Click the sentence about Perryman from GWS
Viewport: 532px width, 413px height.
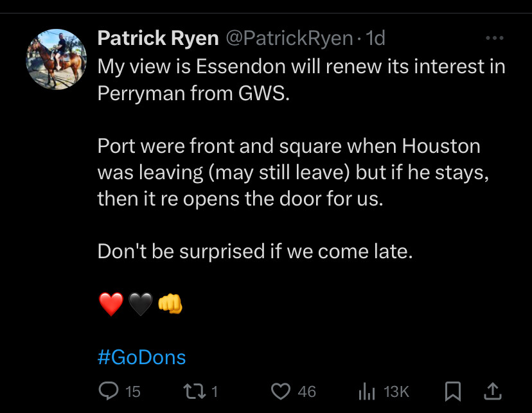301,80
